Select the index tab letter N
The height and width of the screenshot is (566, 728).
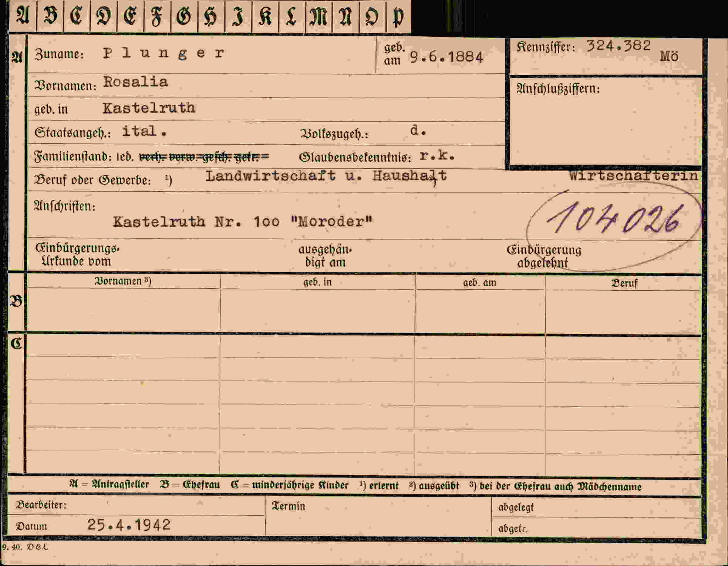[x=345, y=16]
